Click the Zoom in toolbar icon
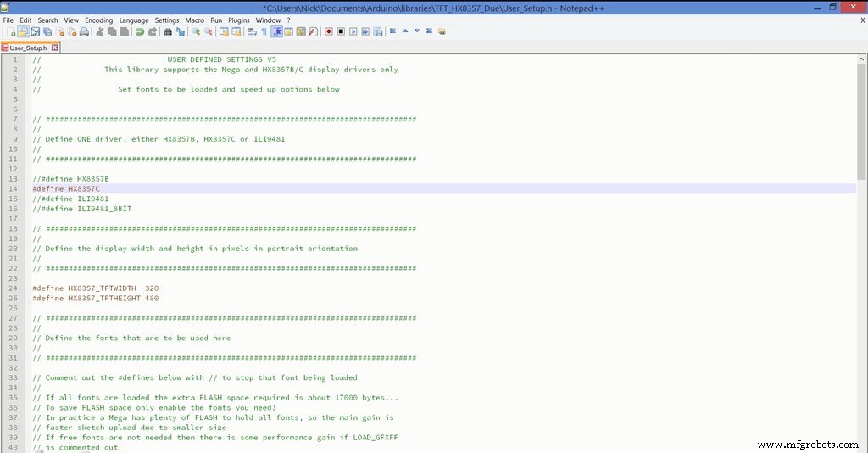 point(196,32)
